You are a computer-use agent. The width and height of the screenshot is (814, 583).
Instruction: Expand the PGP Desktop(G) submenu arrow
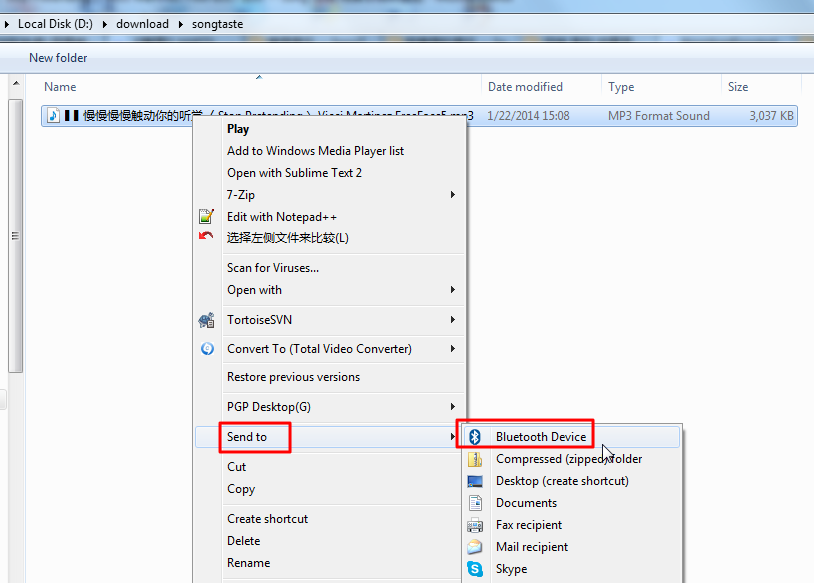tap(453, 407)
